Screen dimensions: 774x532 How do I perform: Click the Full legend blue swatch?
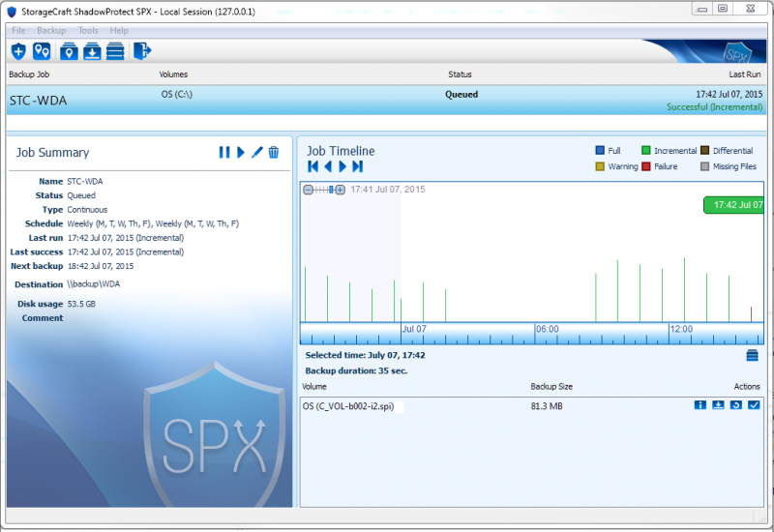(600, 151)
